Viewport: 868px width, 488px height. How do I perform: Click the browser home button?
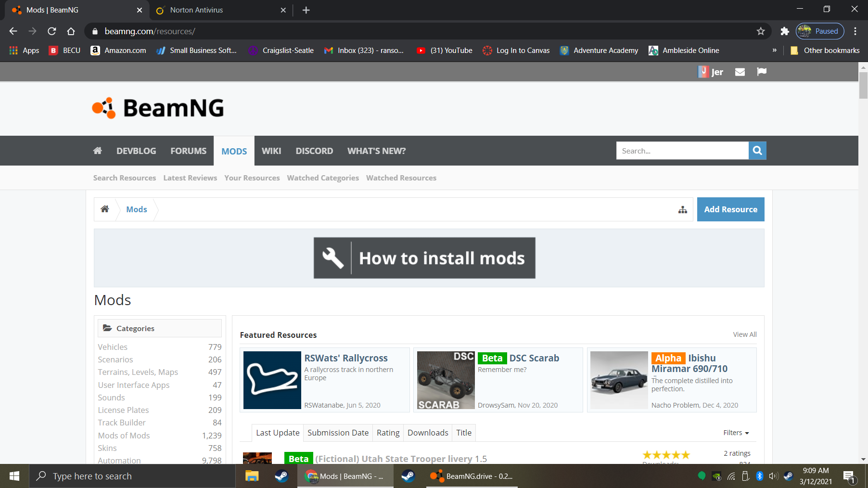[x=71, y=31]
